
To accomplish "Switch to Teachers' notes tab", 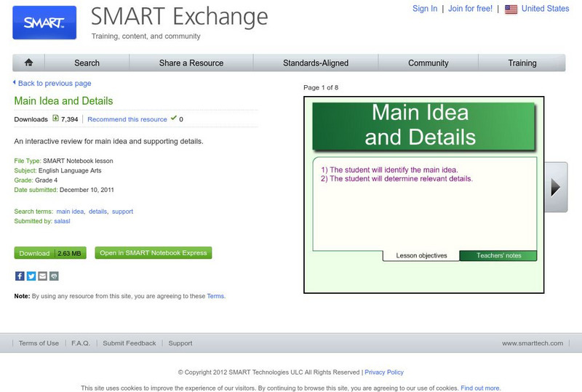I will (498, 255).
